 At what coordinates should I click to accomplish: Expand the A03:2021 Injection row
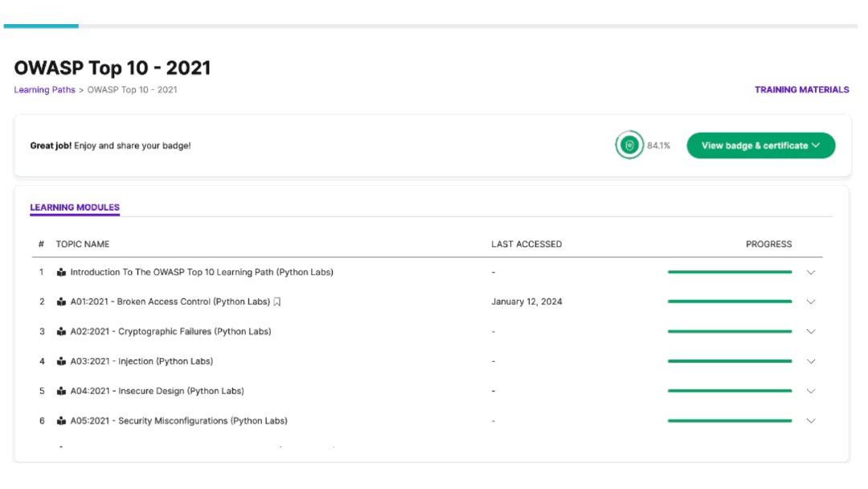tap(811, 362)
